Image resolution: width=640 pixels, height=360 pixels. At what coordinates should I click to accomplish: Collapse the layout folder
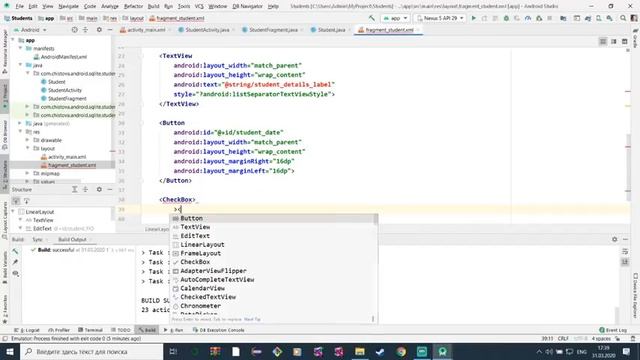27,149
